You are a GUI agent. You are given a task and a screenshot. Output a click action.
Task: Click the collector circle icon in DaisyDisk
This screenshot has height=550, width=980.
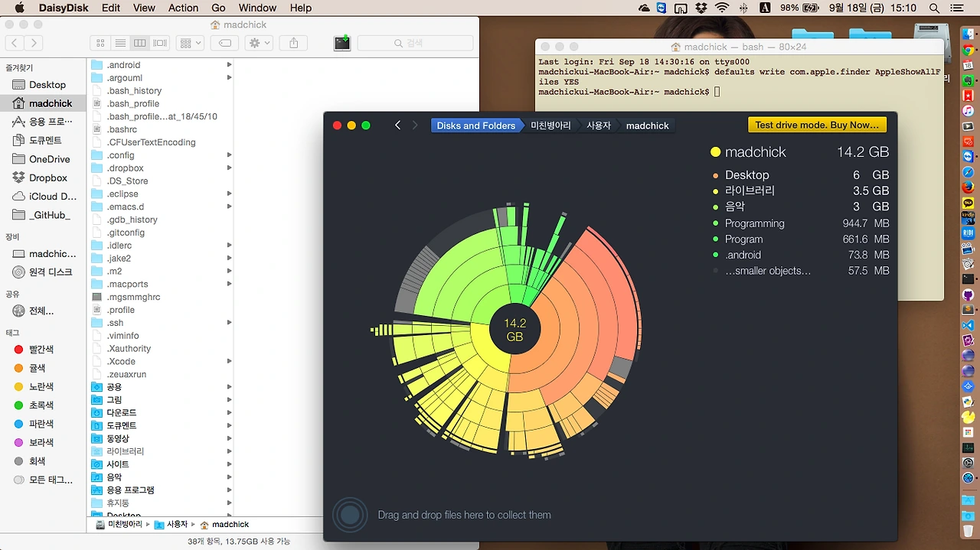(x=350, y=515)
